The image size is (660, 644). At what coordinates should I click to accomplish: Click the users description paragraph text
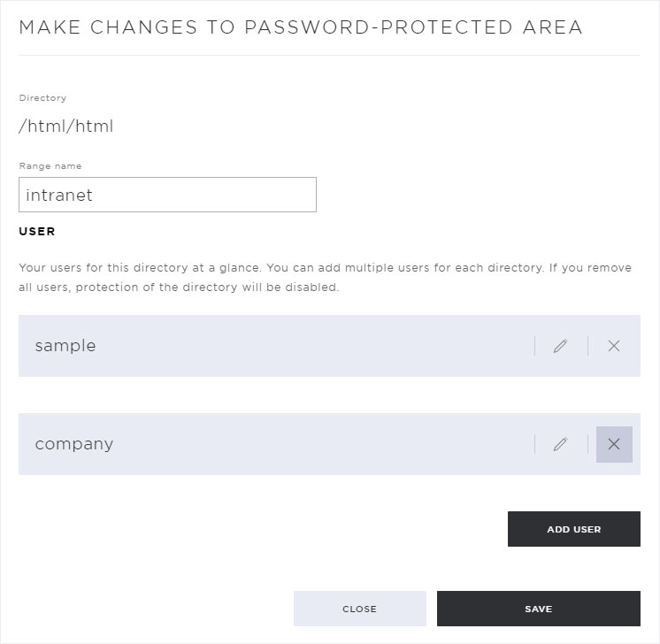click(x=325, y=278)
